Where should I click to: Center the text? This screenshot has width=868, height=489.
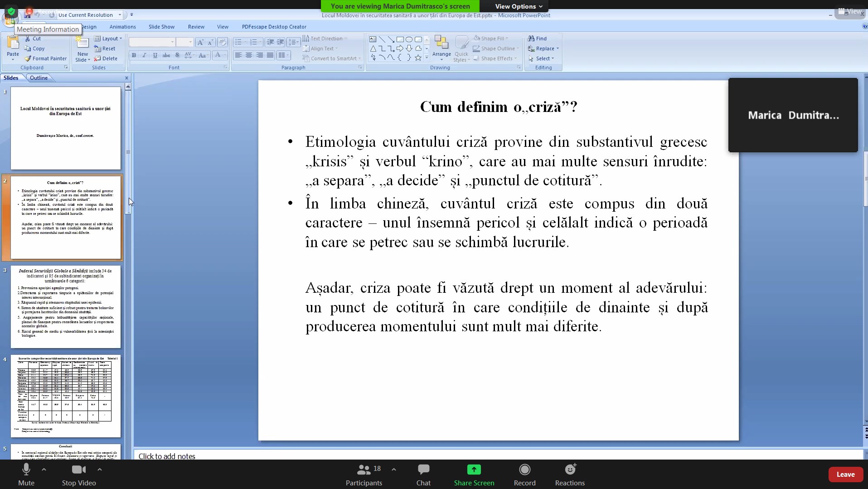[x=249, y=55]
